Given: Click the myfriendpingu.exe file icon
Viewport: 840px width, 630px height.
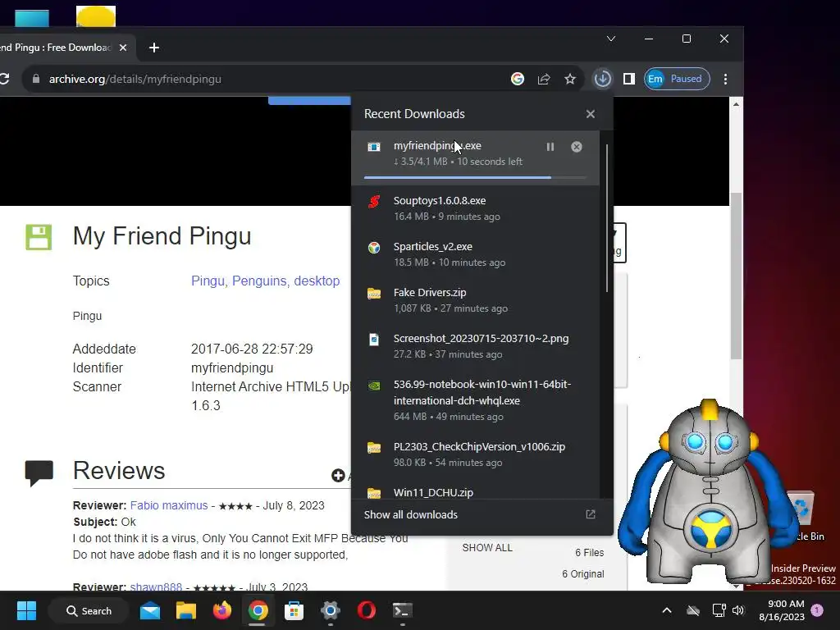Looking at the screenshot, I should point(374,147).
